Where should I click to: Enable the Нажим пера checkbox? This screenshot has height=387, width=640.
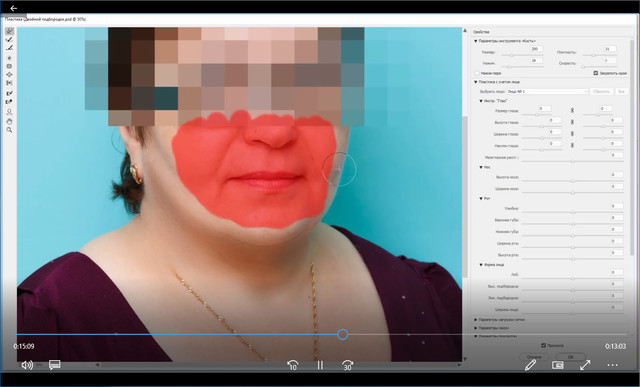(477, 73)
